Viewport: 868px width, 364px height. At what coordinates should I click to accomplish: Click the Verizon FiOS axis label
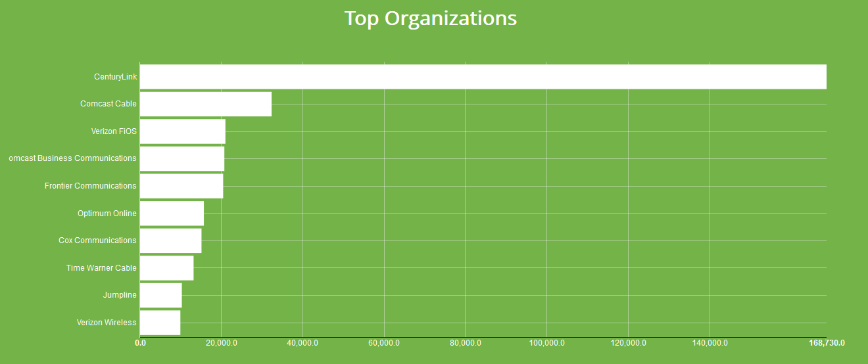click(x=114, y=131)
